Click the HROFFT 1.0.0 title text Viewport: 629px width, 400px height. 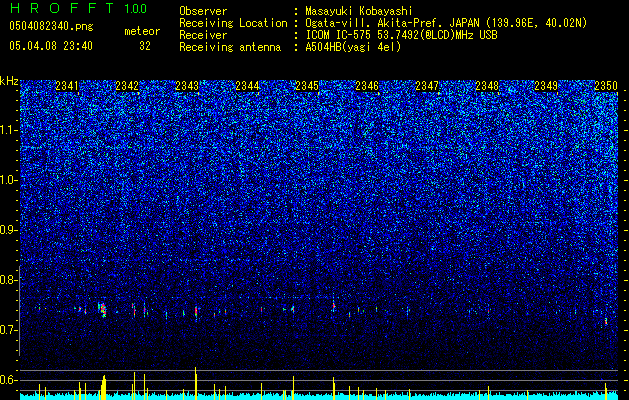point(78,8)
